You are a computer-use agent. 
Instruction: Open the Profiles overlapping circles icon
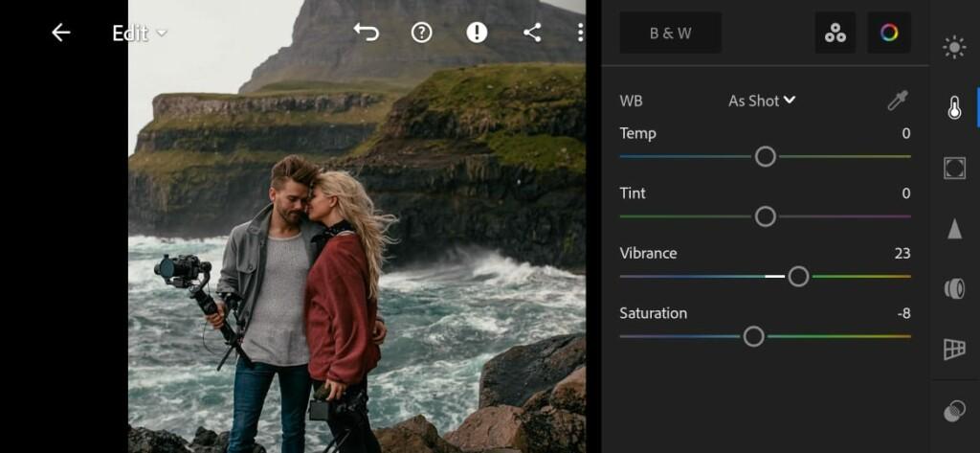[x=954, y=411]
